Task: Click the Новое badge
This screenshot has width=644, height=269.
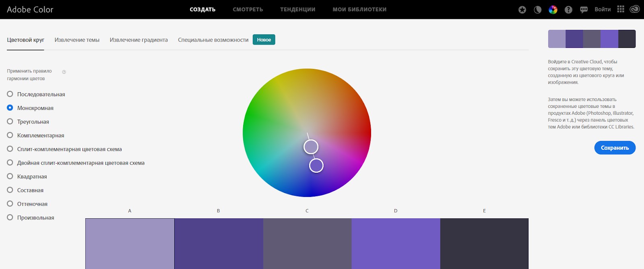Action: coord(264,39)
